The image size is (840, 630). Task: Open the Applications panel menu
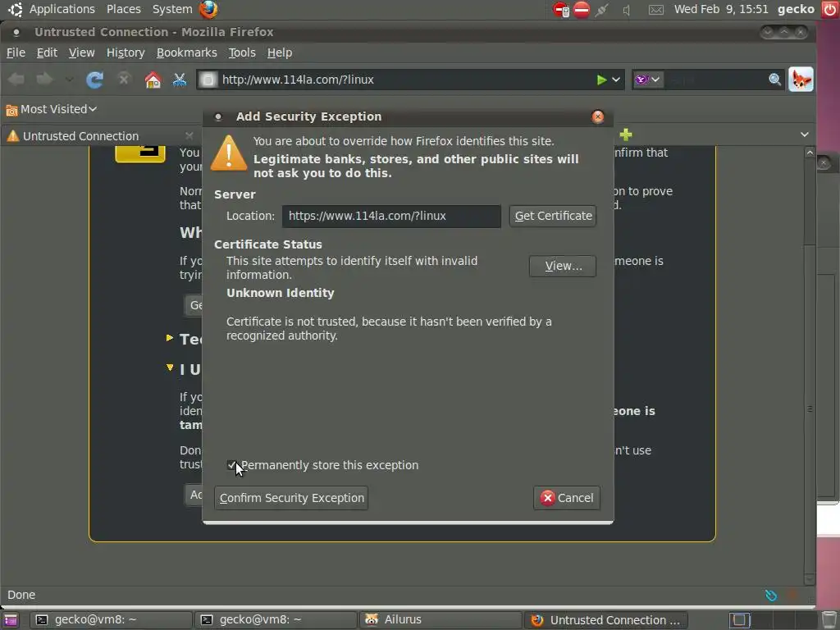pos(62,9)
